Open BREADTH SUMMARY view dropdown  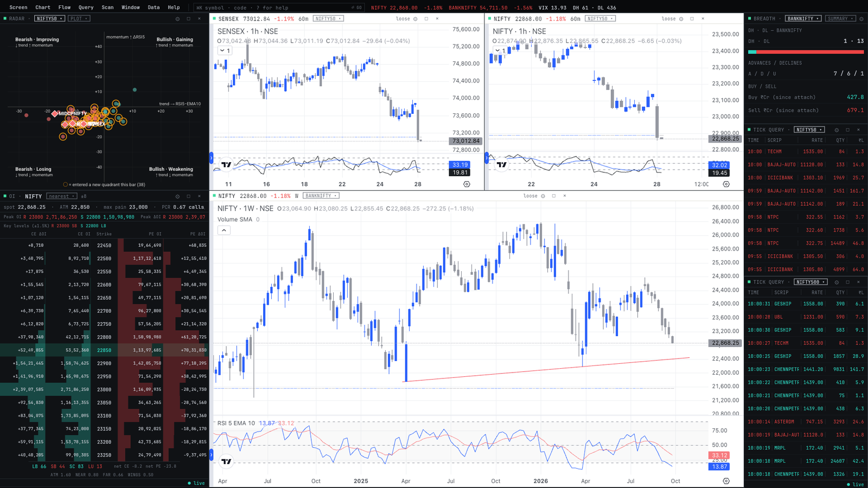[x=840, y=18]
